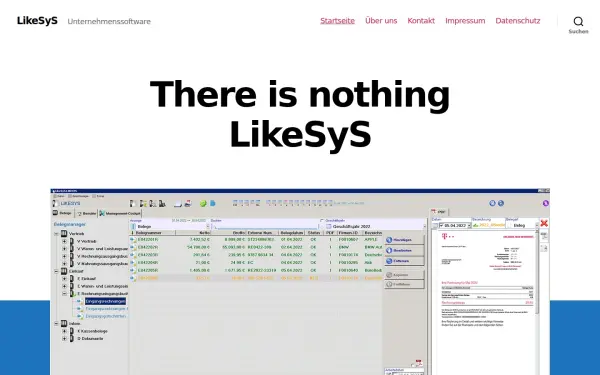
Task: Expand the D Dokumente node
Action: coord(64,339)
